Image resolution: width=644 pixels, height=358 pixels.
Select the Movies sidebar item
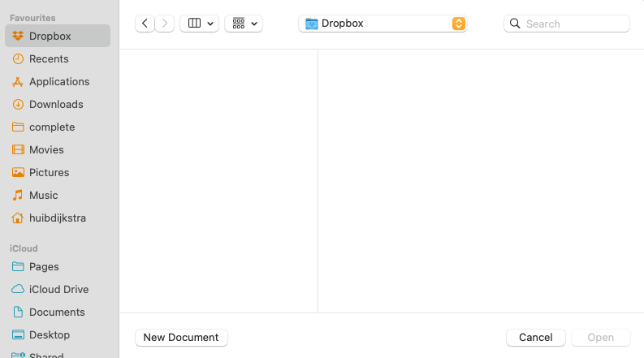[x=46, y=149]
